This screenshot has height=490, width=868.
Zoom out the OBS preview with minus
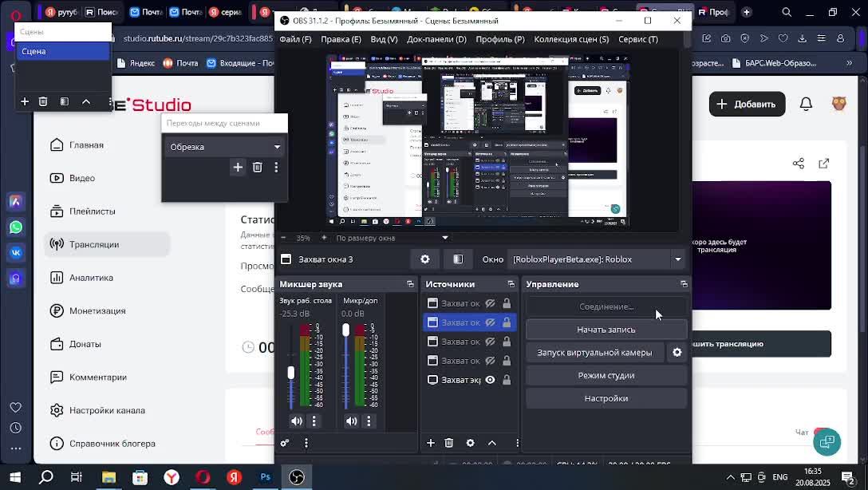(x=283, y=238)
